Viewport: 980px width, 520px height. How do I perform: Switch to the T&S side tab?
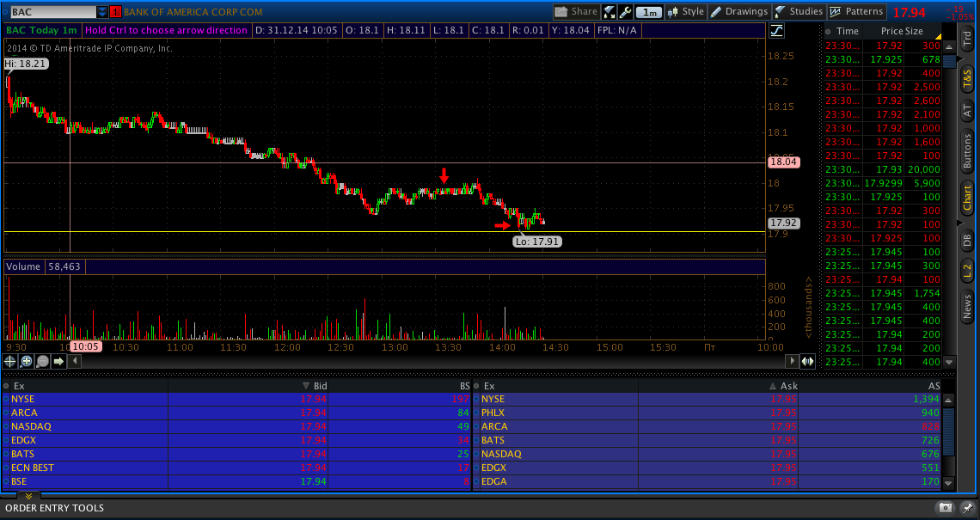(x=967, y=81)
